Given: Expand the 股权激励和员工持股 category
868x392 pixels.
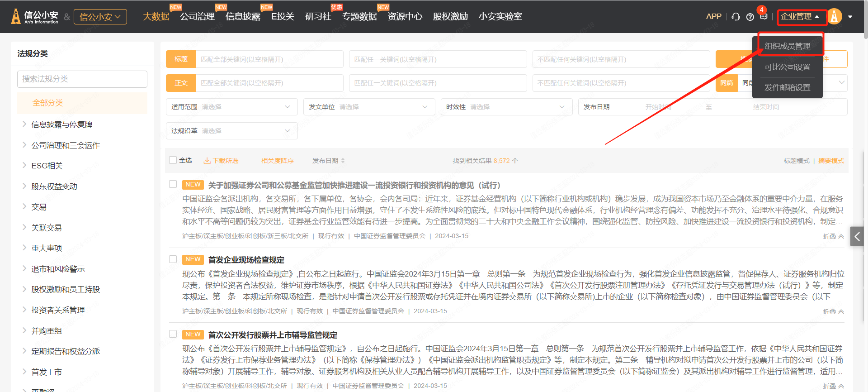Looking at the screenshot, I should (x=24, y=289).
